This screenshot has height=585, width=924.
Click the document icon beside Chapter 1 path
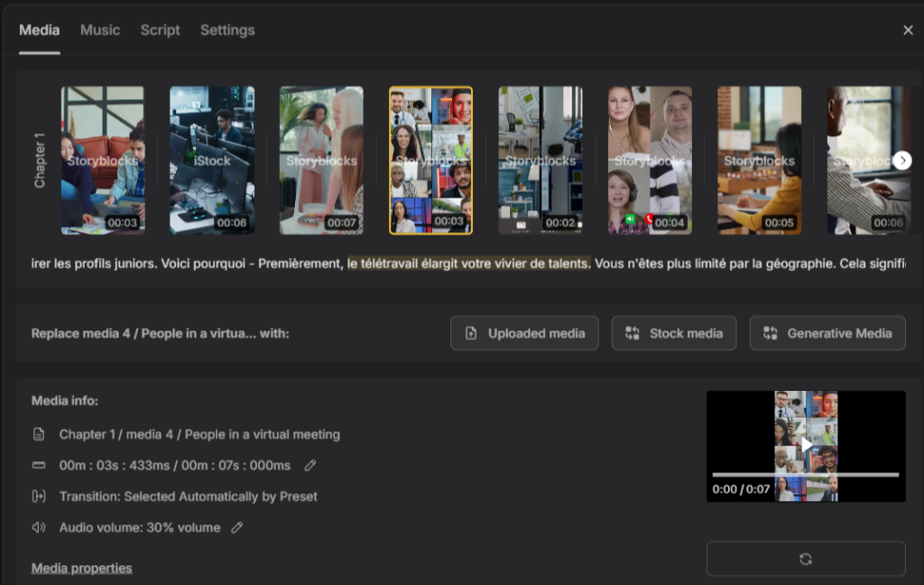[39, 434]
